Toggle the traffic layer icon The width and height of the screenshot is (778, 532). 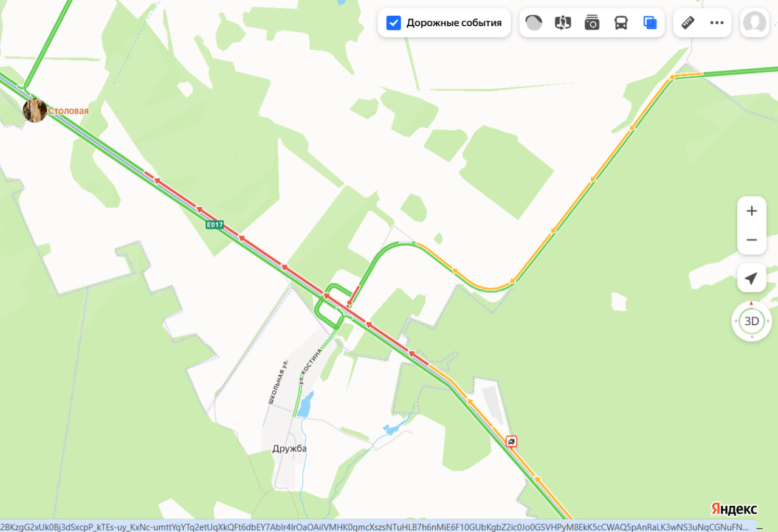[x=534, y=23]
